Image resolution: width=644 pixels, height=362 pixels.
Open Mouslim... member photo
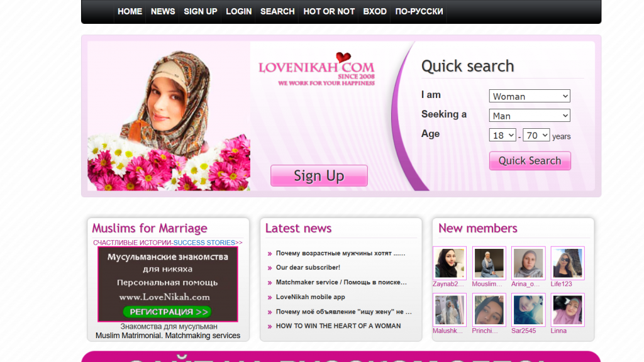[x=489, y=263]
